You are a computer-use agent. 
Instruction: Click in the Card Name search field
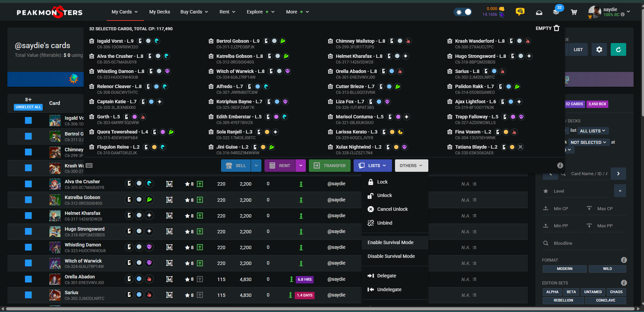(589, 174)
